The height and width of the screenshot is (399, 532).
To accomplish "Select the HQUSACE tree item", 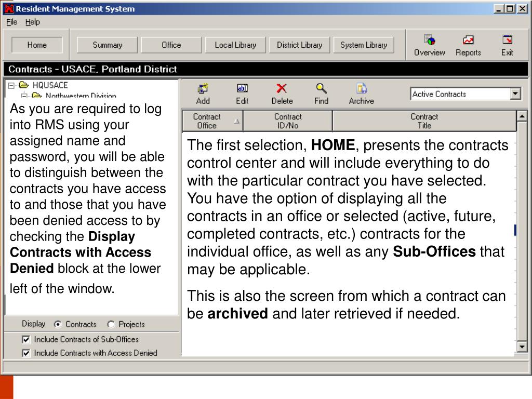I will pos(50,85).
